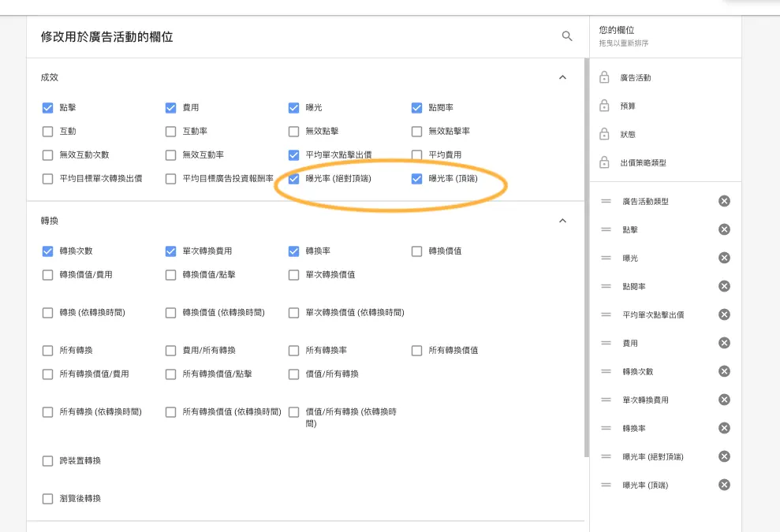
Task: Click drag handle icon beside 單次轉換費用
Action: pos(606,400)
